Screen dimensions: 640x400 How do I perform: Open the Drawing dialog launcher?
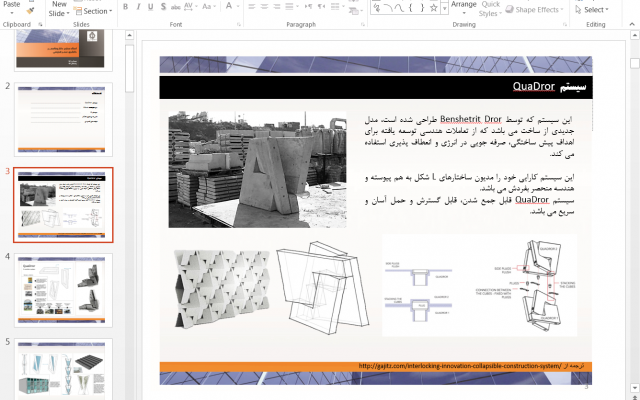coord(565,24)
